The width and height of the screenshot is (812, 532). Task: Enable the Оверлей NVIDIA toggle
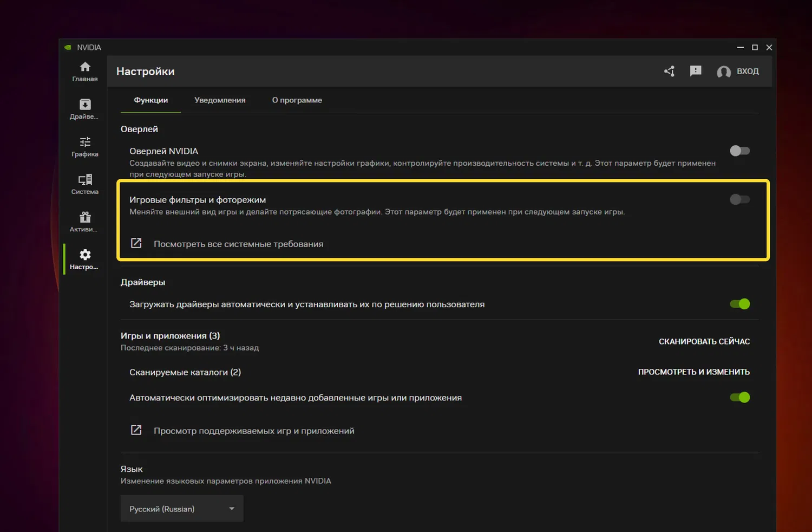739,151
